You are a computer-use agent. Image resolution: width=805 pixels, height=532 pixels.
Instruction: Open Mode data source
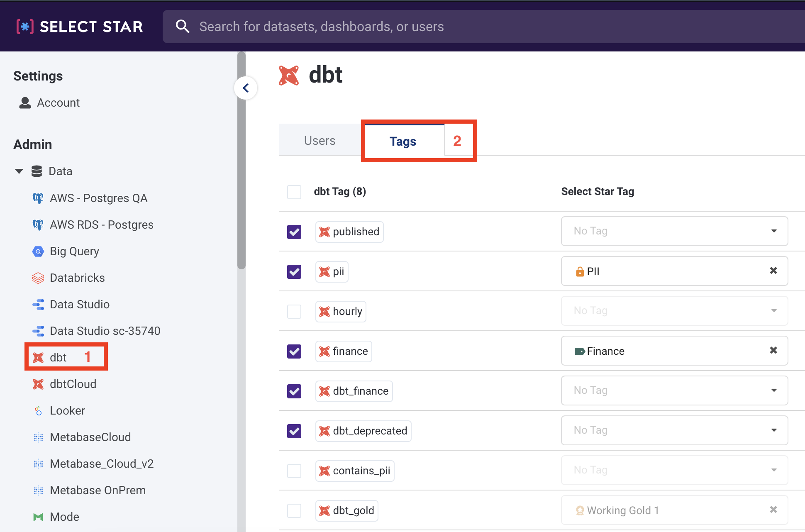click(x=64, y=517)
